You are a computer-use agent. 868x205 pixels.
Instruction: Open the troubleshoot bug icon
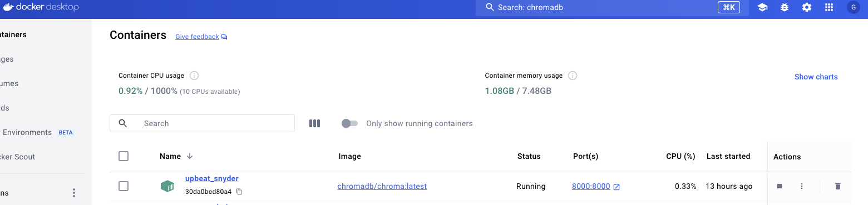[785, 7]
